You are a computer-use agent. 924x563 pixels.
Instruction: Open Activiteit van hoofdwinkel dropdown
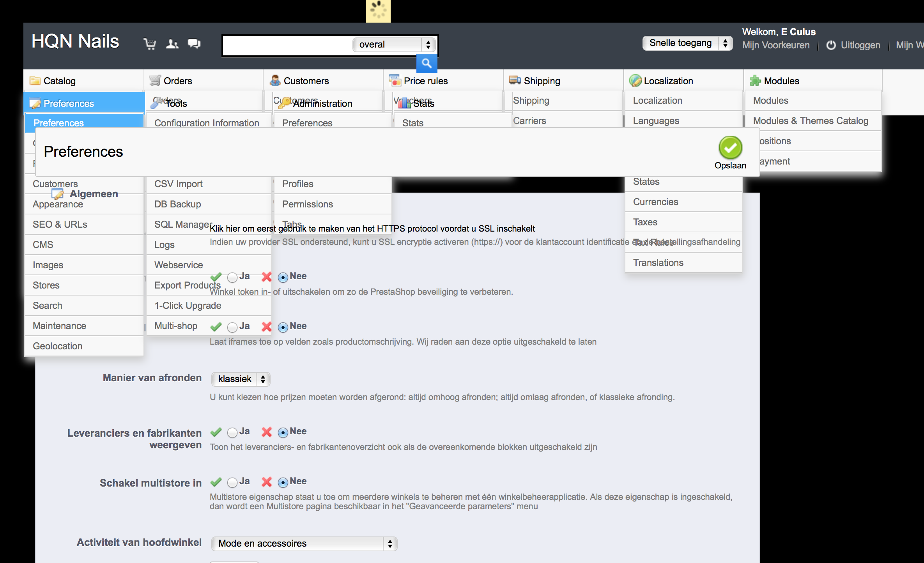pos(304,544)
